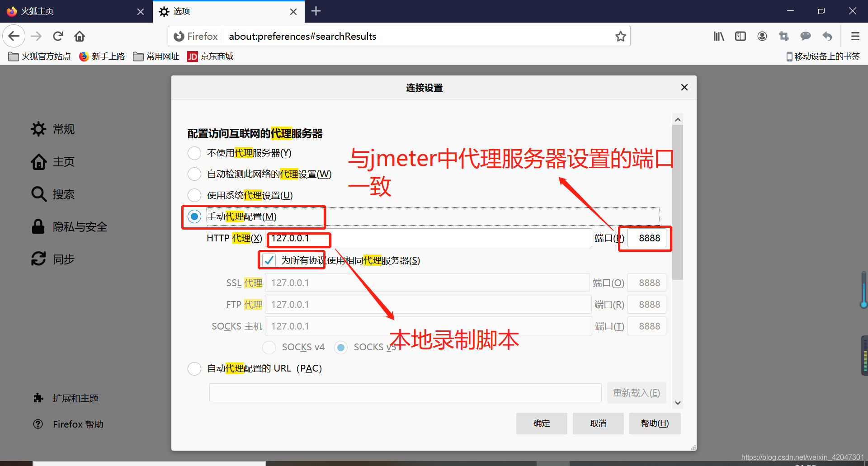Screen dimensions: 868x466
Task: Click the Firefox identity icon in address bar
Action: tap(179, 36)
